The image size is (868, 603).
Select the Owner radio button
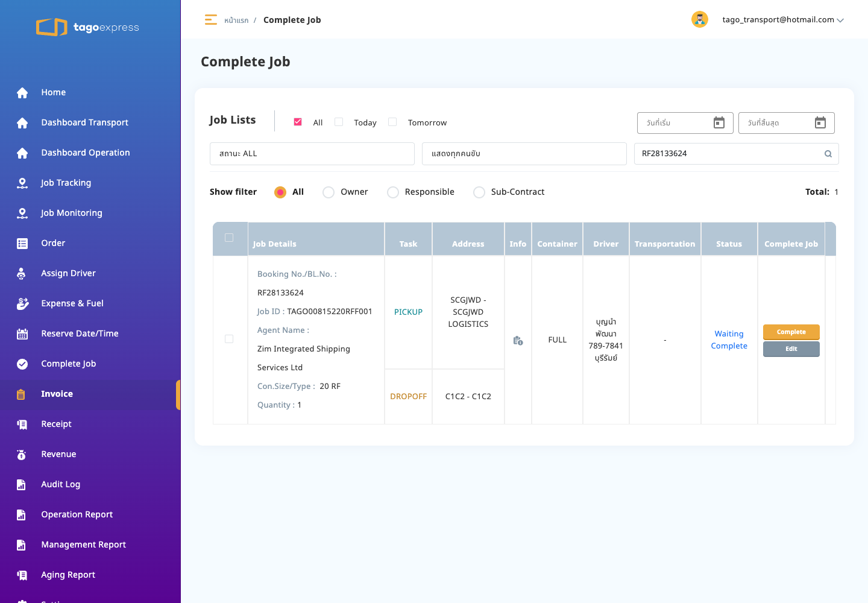pos(329,192)
